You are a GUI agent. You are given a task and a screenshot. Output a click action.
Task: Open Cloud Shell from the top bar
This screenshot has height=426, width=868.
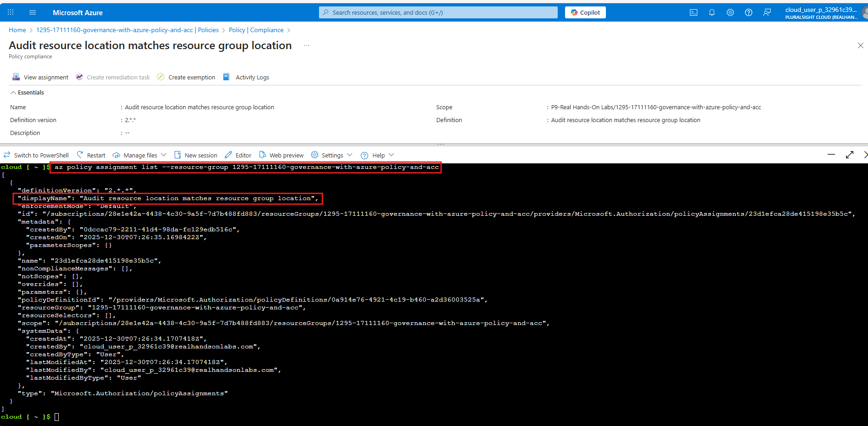(x=694, y=12)
